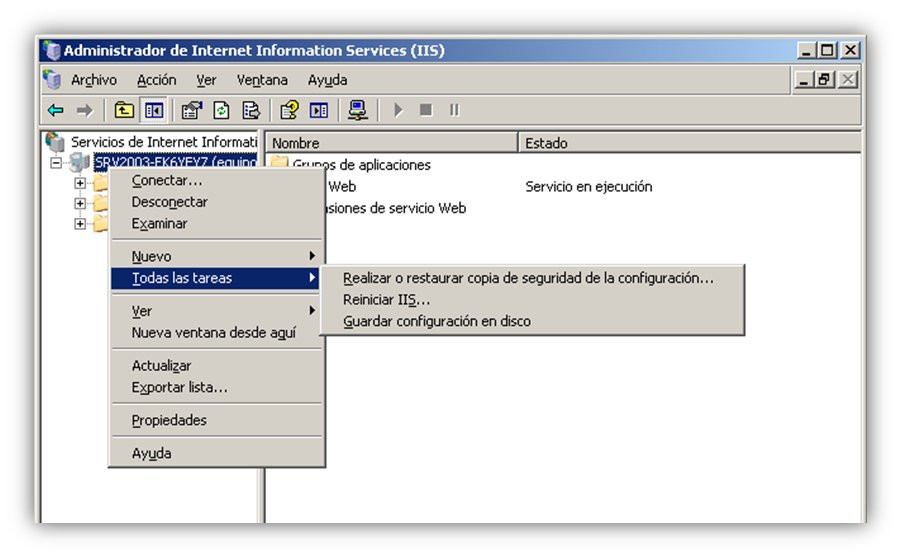
Task: Minimize the inner MDI child window
Action: tap(803, 80)
